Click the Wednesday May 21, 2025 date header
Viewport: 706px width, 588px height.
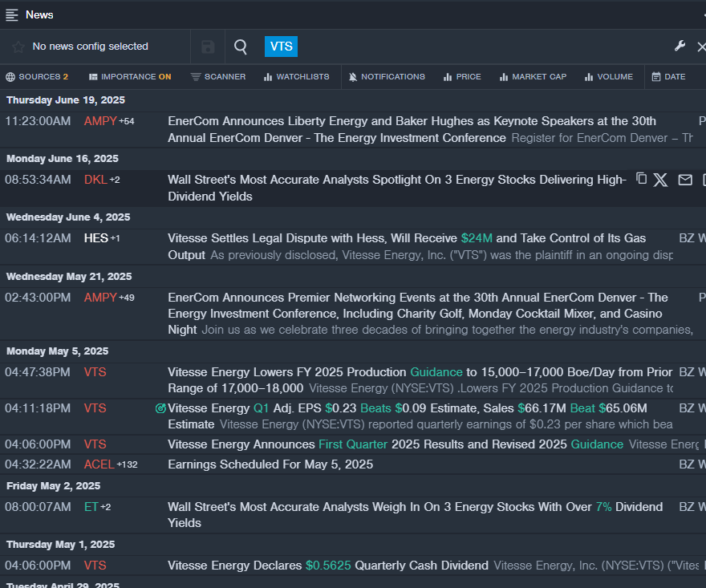[x=69, y=277]
